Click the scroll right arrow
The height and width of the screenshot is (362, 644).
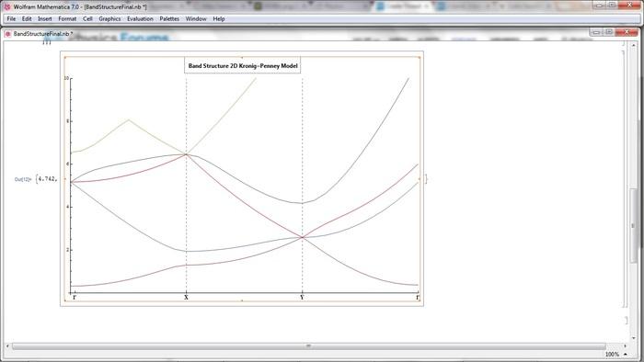click(x=625, y=346)
